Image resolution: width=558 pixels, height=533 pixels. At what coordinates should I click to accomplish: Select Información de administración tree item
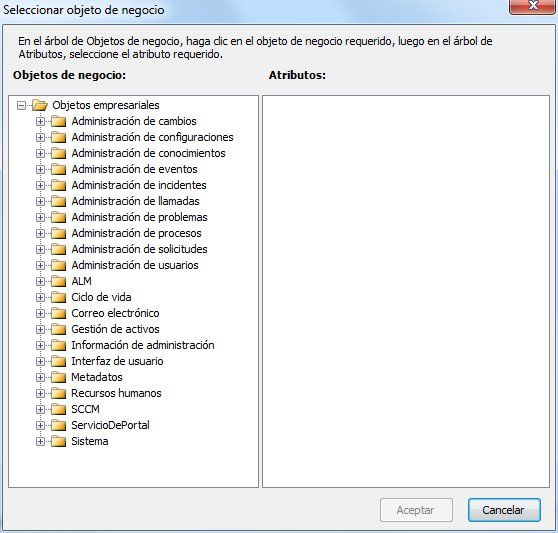click(143, 345)
